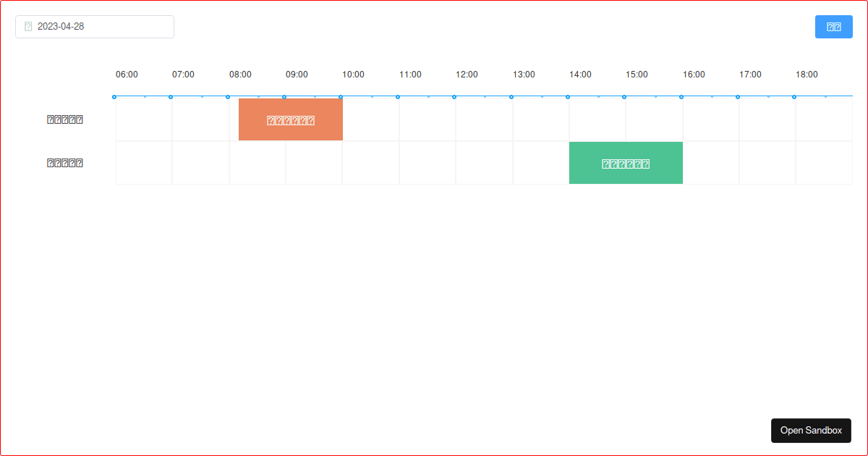Click the empty first-row cell under 12:00
Screen dimensions: 868x456
[x=483, y=119]
